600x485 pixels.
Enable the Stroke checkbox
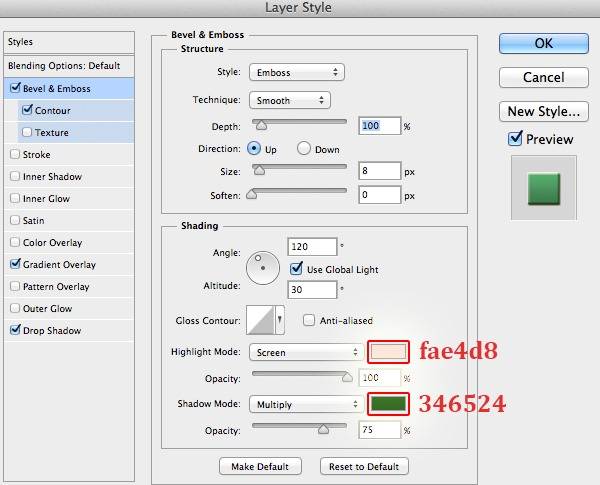coord(15,154)
